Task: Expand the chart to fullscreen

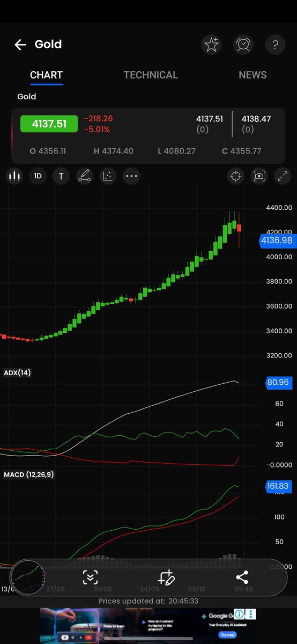Action: click(x=283, y=176)
